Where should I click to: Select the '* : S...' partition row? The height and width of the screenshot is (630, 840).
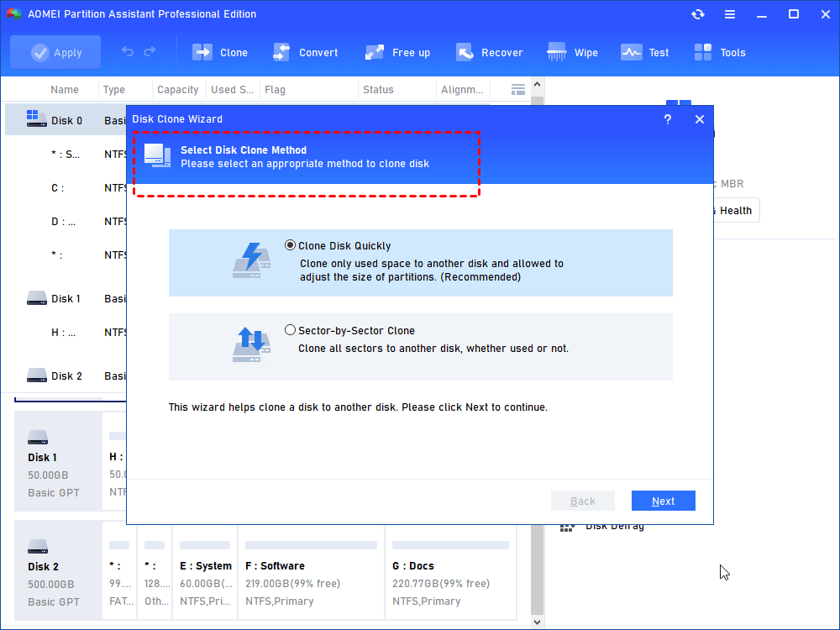coord(66,155)
